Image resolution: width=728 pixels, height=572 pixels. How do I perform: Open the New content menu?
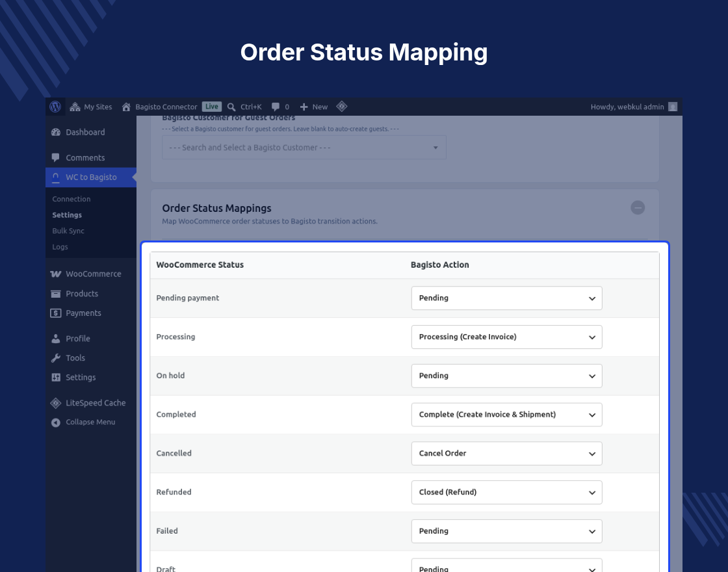click(314, 107)
